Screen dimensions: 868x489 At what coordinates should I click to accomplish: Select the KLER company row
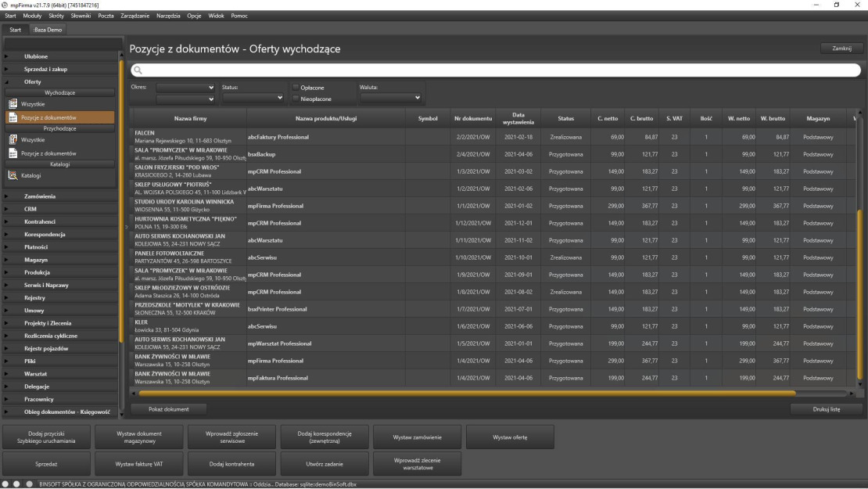click(x=493, y=326)
